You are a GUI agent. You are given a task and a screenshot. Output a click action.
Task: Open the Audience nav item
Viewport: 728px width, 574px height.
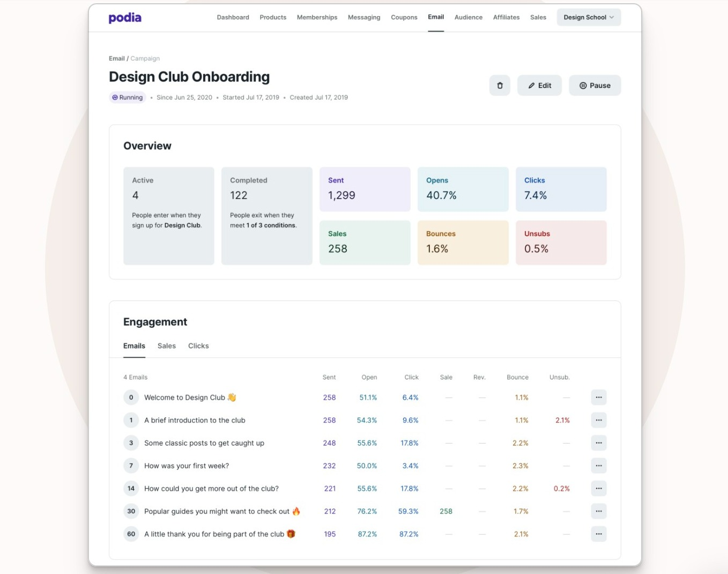click(469, 17)
